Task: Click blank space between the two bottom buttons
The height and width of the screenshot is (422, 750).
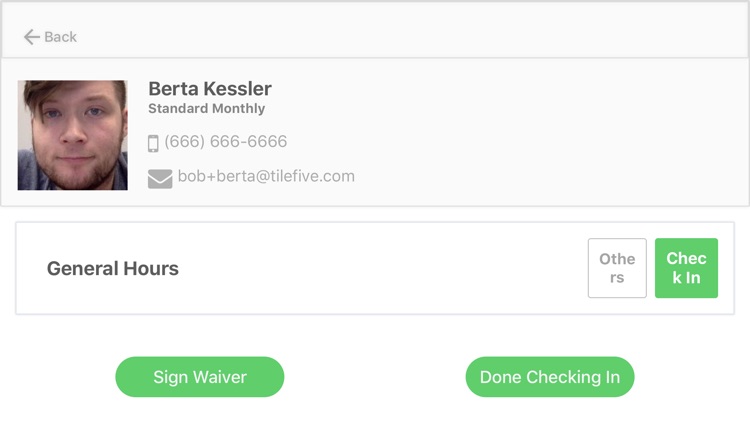Action: click(x=375, y=377)
